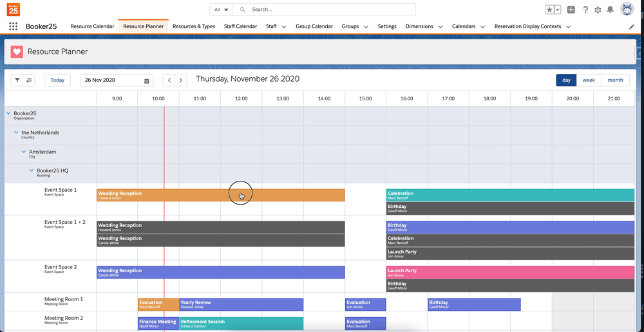
Task: Open the search scope All dropdown
Action: coord(221,10)
